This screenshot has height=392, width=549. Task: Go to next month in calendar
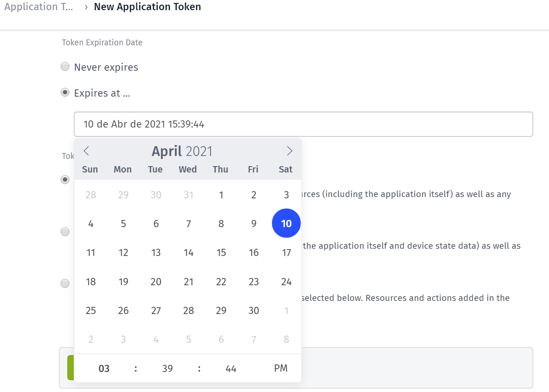point(290,151)
